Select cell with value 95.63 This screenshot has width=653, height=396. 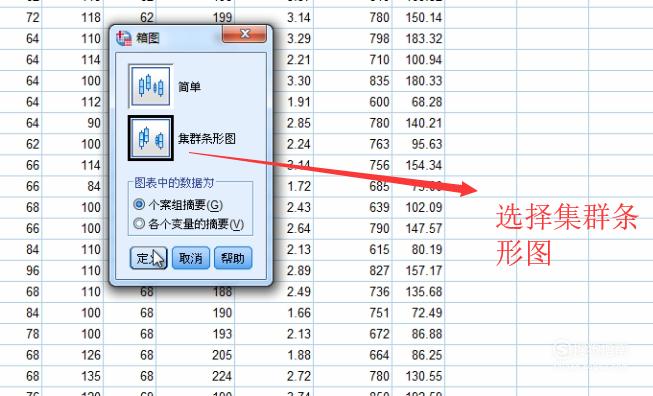(x=419, y=144)
